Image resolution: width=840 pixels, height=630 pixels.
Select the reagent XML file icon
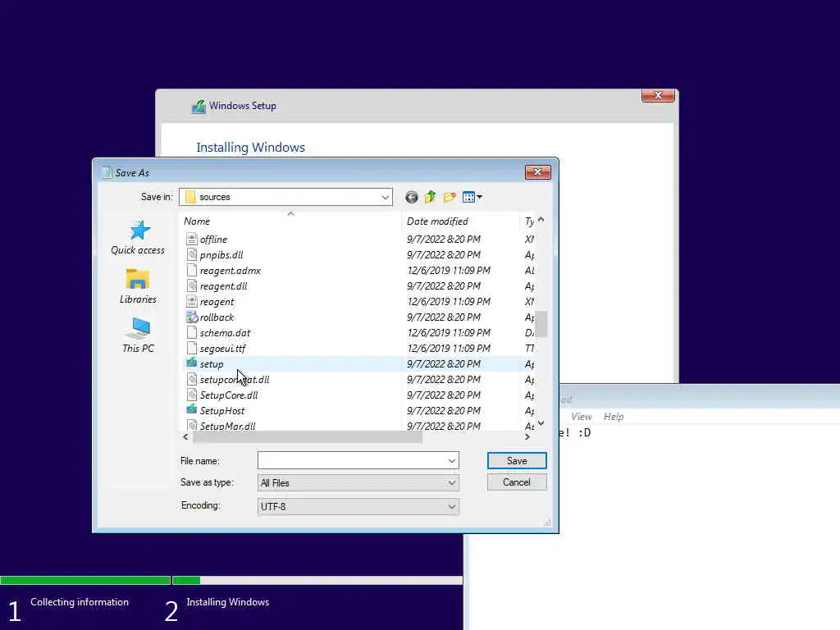[x=192, y=301]
